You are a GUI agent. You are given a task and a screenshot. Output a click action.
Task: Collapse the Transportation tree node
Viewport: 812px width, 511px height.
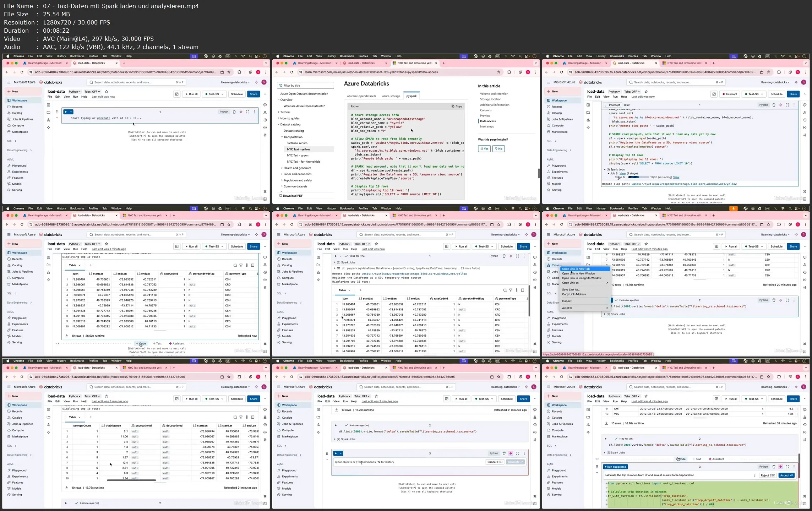pyautogui.click(x=282, y=137)
